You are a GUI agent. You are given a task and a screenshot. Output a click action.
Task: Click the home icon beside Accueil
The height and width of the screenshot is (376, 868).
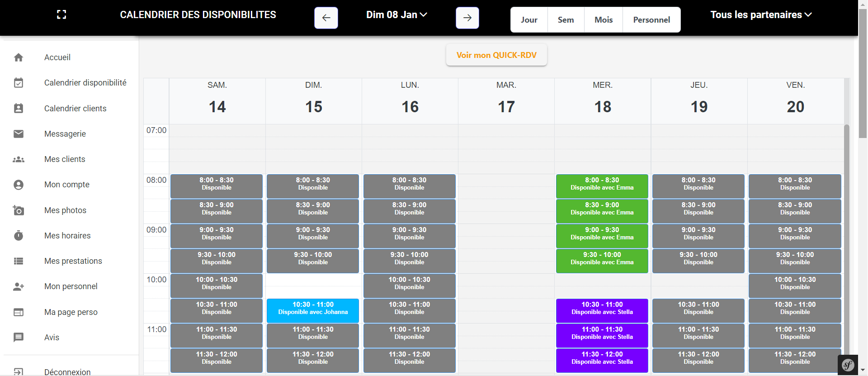[x=19, y=57]
